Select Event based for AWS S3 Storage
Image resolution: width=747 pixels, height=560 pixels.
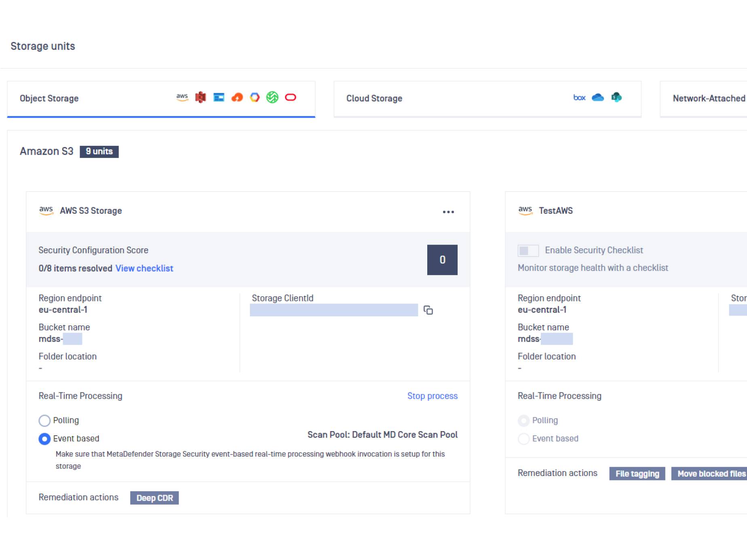click(x=44, y=439)
